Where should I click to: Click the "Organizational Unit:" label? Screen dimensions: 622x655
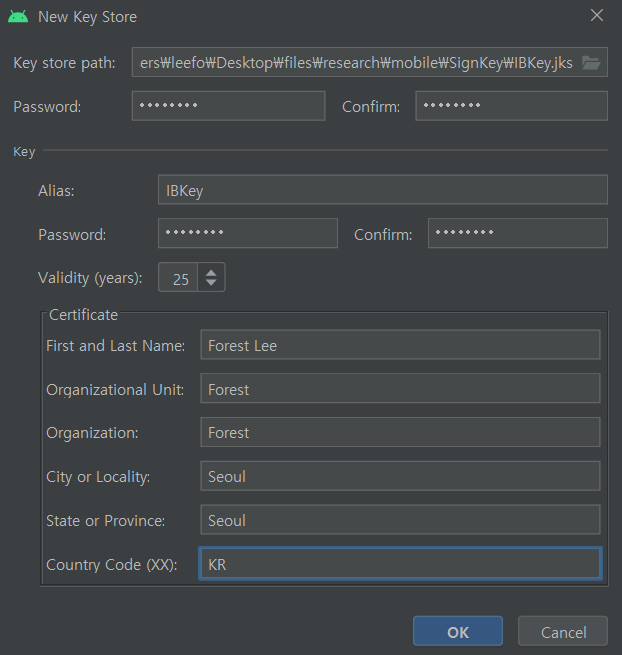coord(115,390)
